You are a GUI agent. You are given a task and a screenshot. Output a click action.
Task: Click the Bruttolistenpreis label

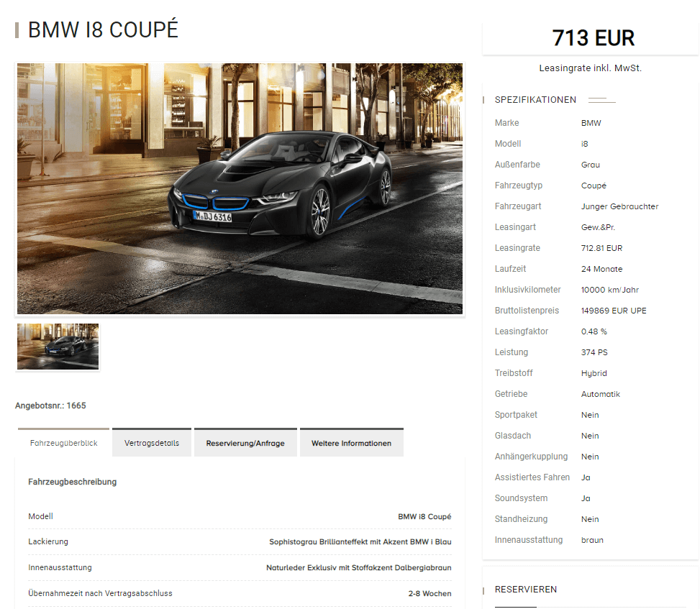(x=527, y=311)
